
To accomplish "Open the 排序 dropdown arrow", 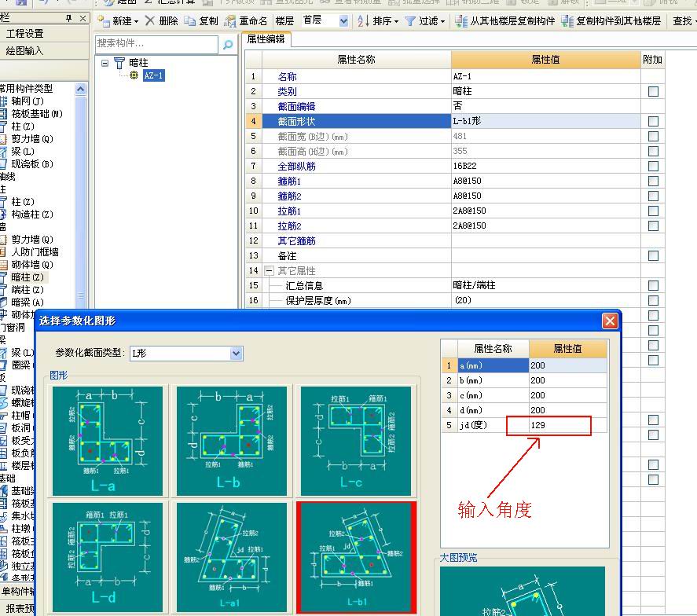I will click(395, 21).
